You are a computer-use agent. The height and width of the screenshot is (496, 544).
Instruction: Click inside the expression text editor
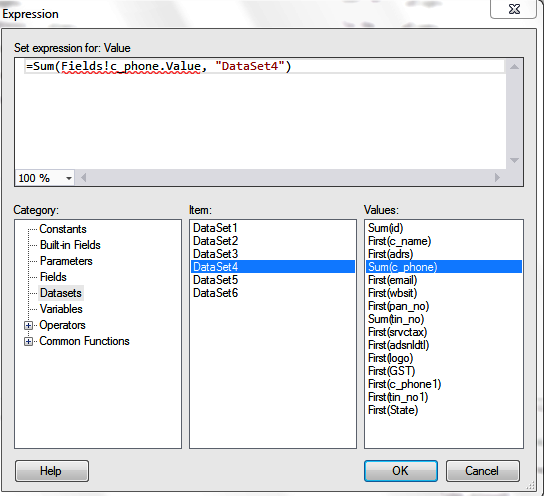click(x=260, y=114)
